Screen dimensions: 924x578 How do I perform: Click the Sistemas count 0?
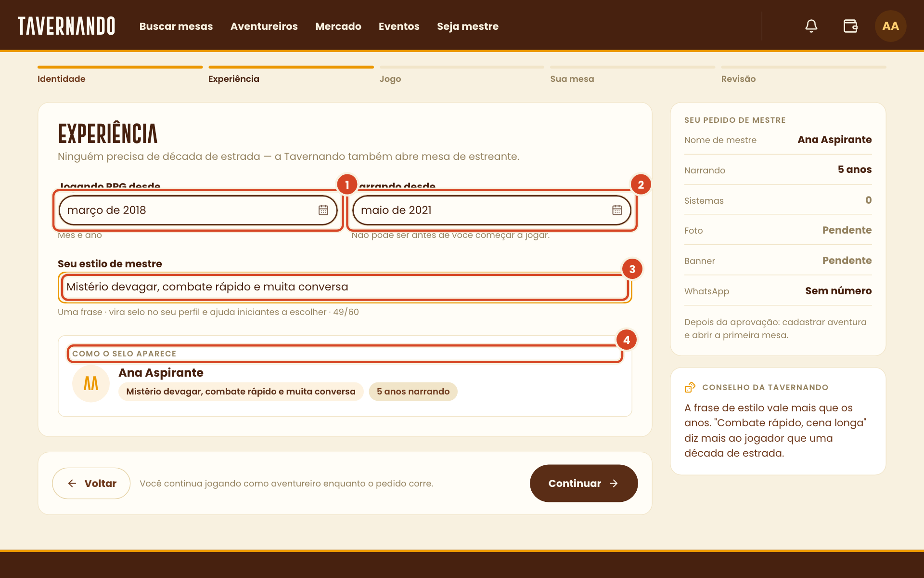(868, 200)
